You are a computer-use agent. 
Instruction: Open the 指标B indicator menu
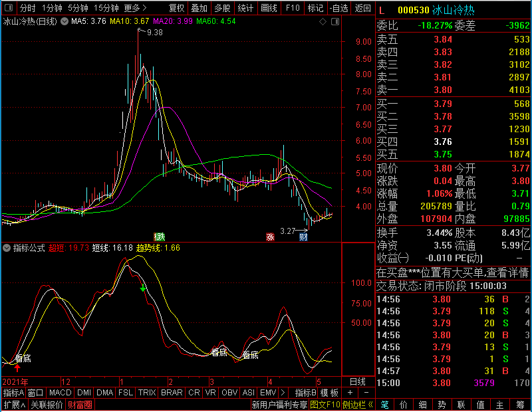[x=306, y=393]
